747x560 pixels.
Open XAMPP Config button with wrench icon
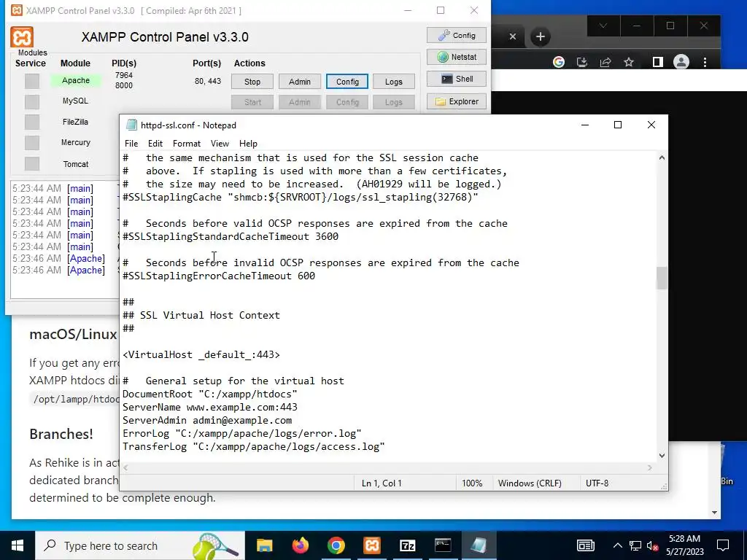(457, 35)
